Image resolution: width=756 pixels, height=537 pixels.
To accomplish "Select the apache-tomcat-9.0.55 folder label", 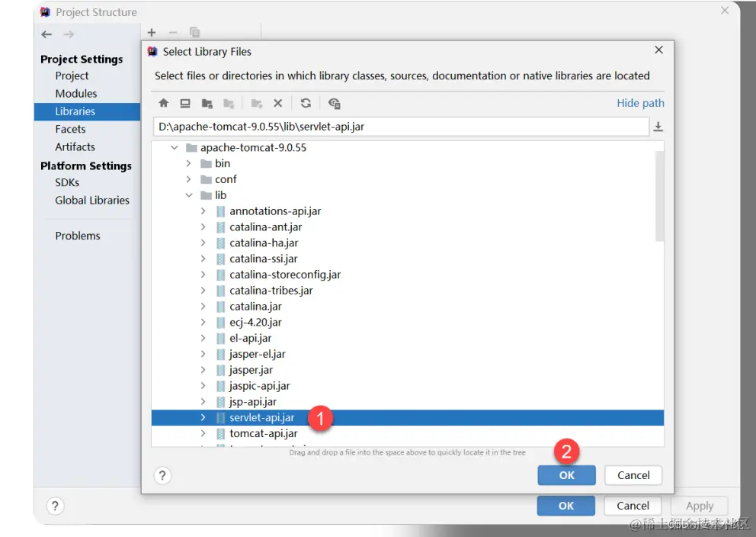I will (253, 148).
